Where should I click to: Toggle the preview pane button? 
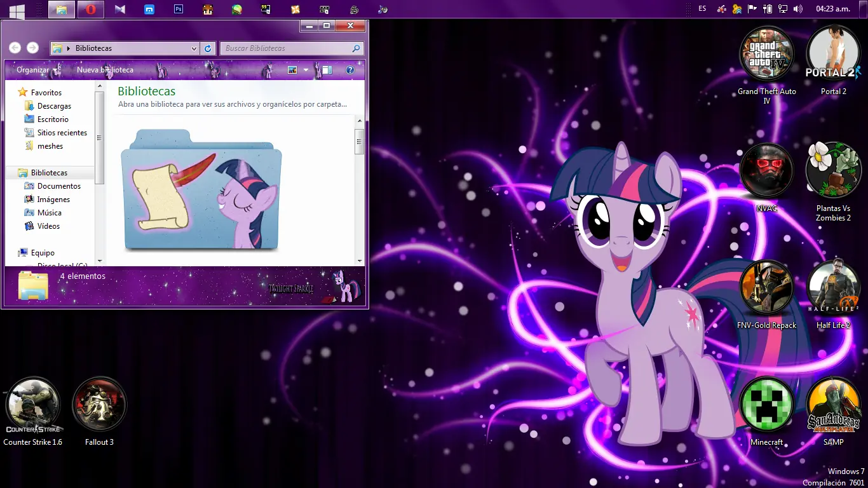[327, 70]
